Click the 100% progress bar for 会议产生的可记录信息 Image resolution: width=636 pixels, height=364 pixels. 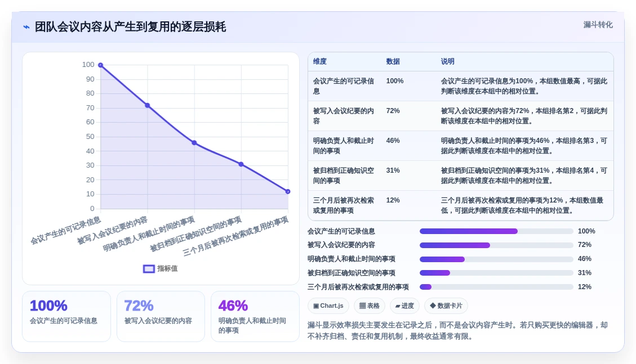(496, 231)
